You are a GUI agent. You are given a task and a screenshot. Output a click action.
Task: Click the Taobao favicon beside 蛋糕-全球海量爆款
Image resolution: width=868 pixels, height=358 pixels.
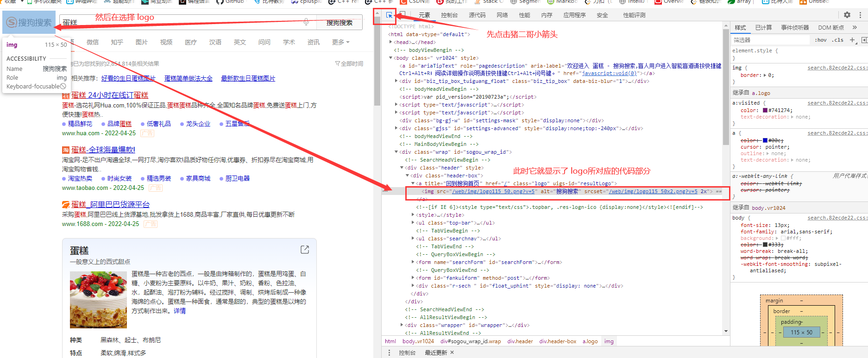click(66, 150)
